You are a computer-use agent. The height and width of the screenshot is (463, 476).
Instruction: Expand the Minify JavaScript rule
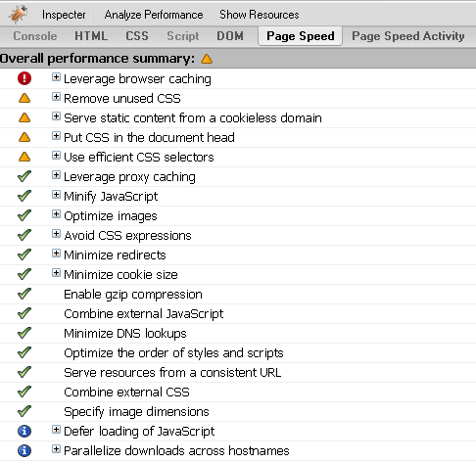click(56, 195)
